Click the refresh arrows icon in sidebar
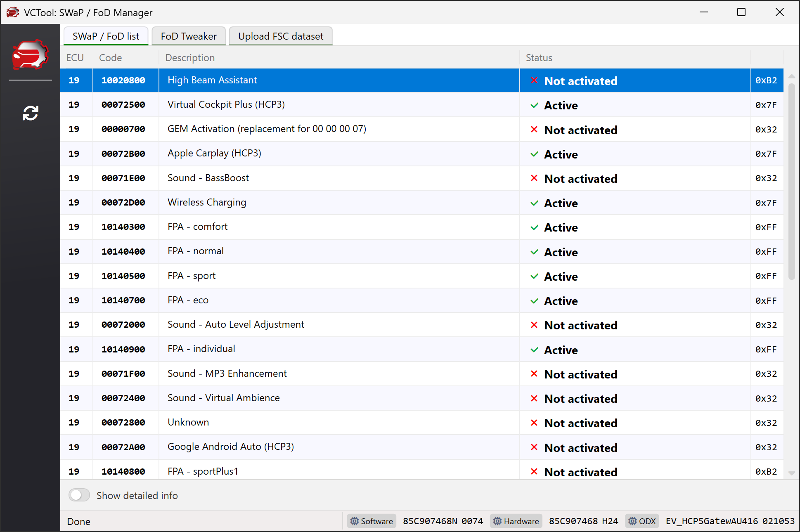The height and width of the screenshot is (532, 800). [x=30, y=113]
